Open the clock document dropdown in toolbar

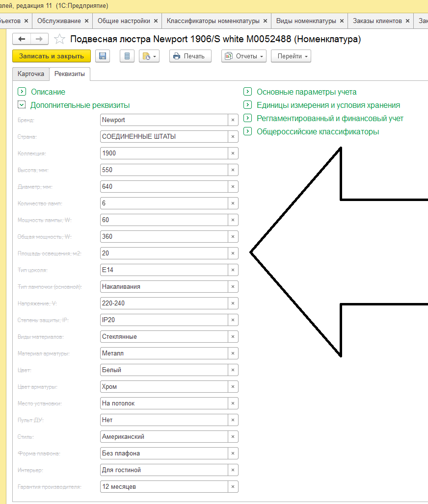coord(149,56)
